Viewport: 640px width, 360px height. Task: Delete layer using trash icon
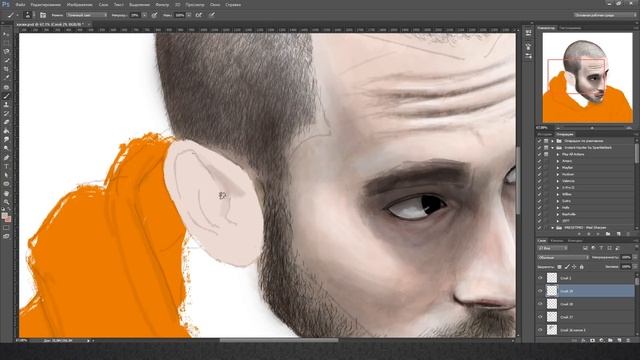point(629,340)
